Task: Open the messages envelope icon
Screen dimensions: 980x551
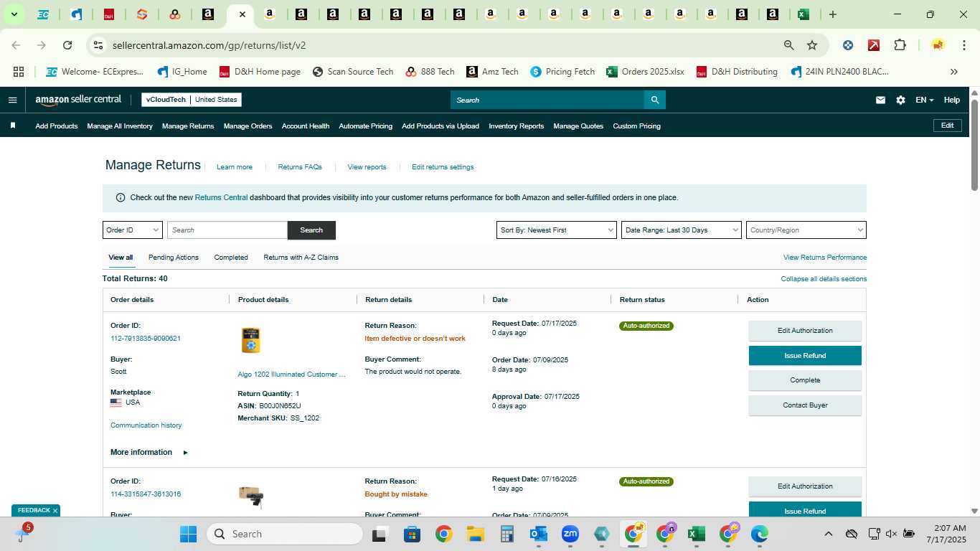Action: click(880, 100)
